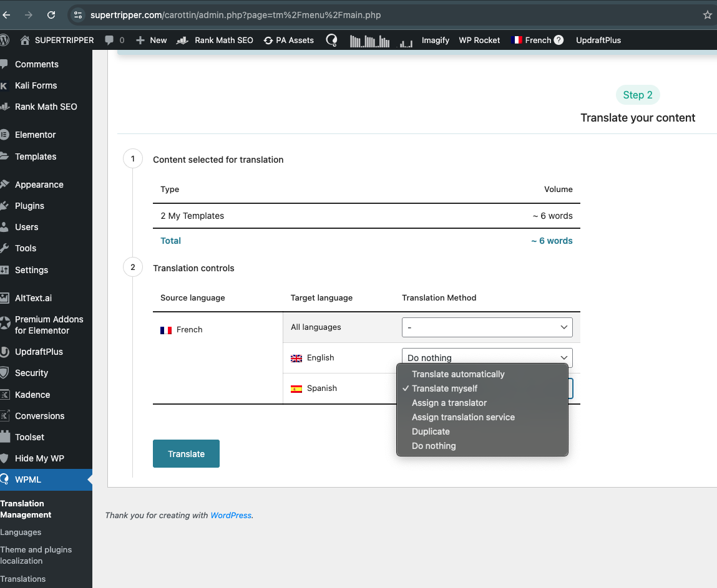Open the site stats bar chart
The height and width of the screenshot is (588, 717).
click(x=369, y=41)
